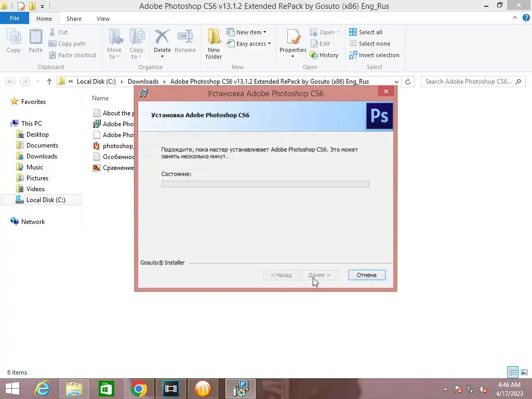The image size is (532, 399).
Task: Open the Windows Start button
Action: [12, 389]
